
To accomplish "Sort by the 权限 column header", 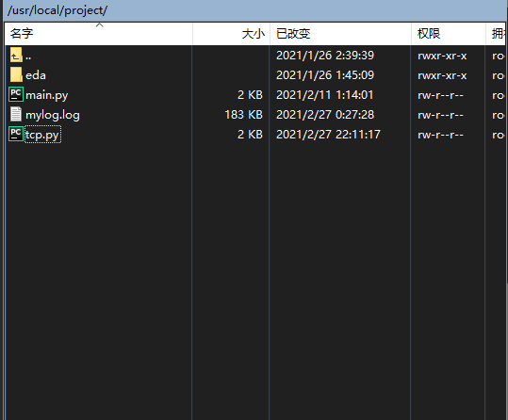I will click(449, 34).
